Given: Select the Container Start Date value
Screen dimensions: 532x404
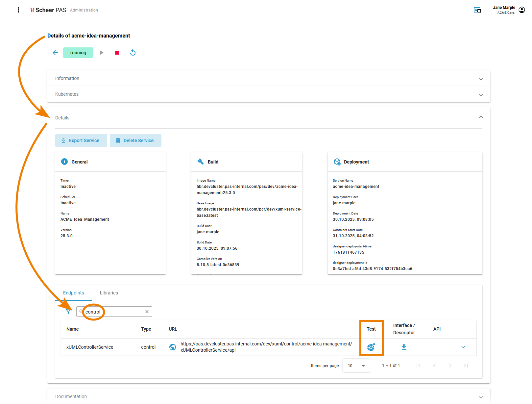Looking at the screenshot, I should (353, 236).
